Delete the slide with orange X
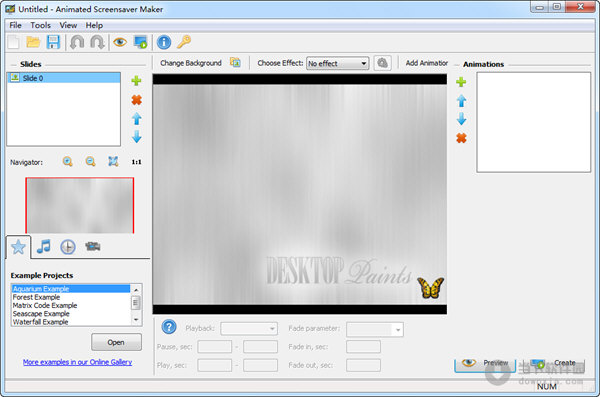 coord(136,100)
